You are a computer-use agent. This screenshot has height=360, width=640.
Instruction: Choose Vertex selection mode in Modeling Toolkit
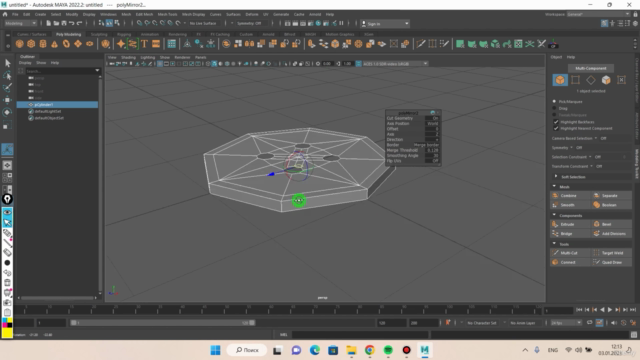click(x=576, y=80)
